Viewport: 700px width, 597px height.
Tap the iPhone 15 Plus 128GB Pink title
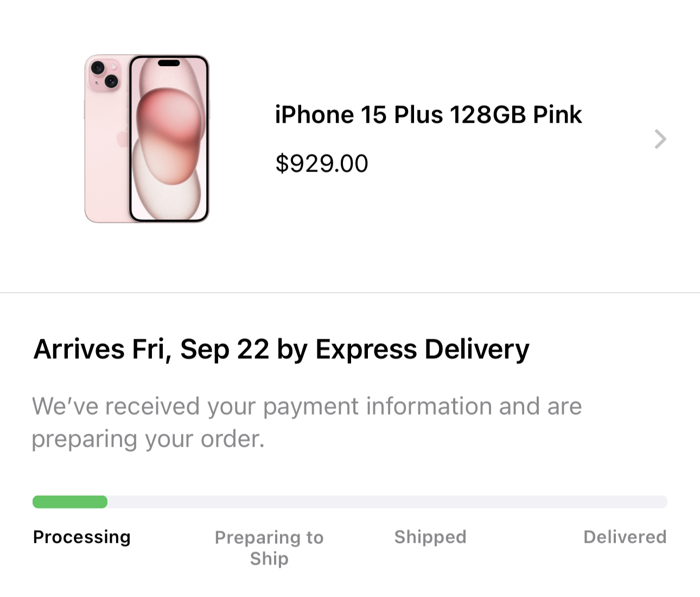[428, 115]
